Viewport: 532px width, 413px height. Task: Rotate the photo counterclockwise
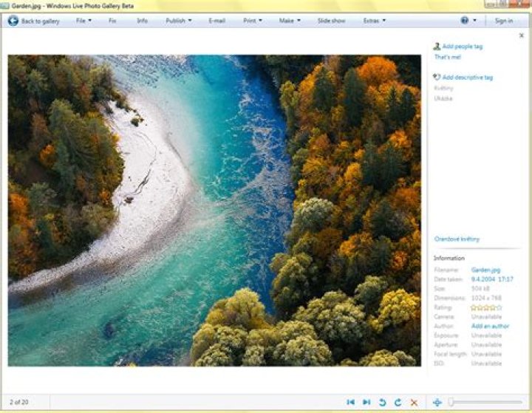point(382,402)
